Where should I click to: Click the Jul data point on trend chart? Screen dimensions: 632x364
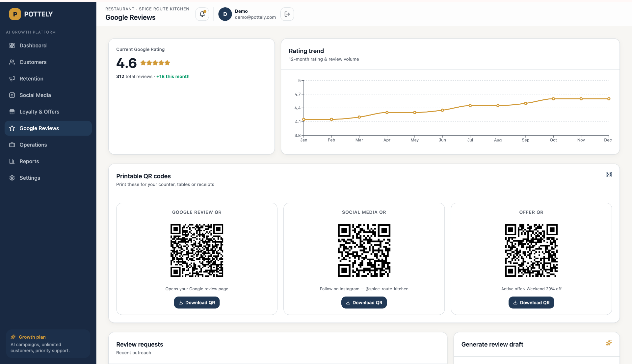(470, 106)
